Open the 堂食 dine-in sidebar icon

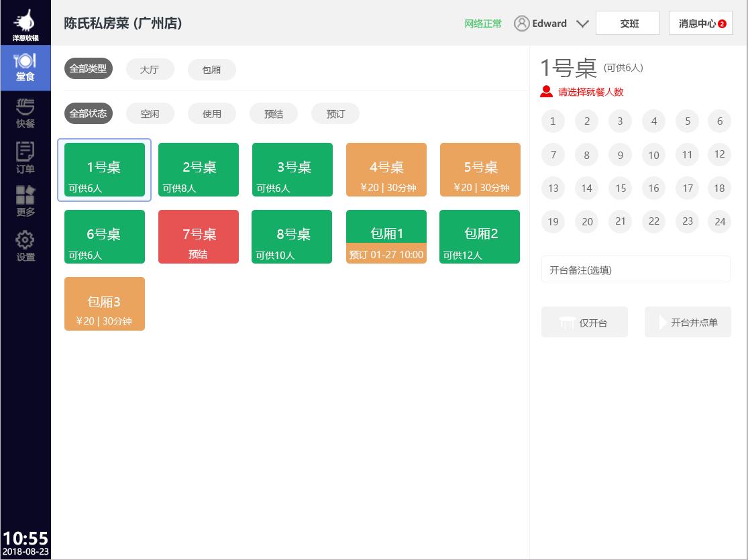[x=25, y=68]
